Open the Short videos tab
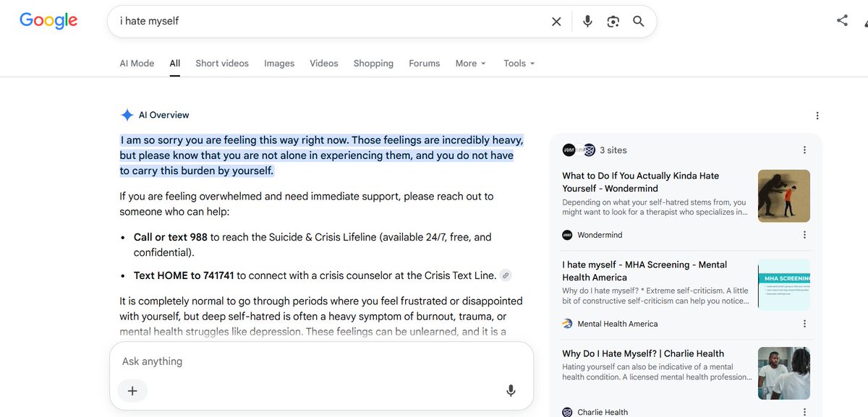 [x=222, y=64]
